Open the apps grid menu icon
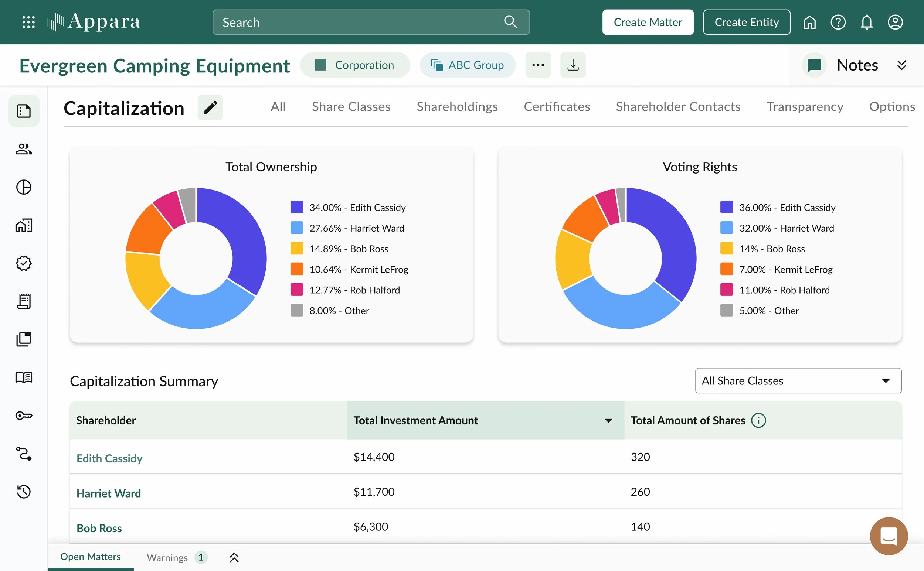924x571 pixels. tap(28, 22)
